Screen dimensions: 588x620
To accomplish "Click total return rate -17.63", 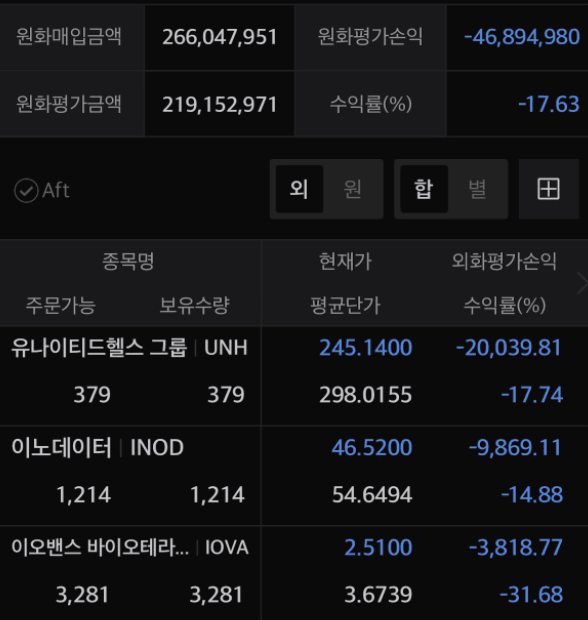I will pos(549,105).
